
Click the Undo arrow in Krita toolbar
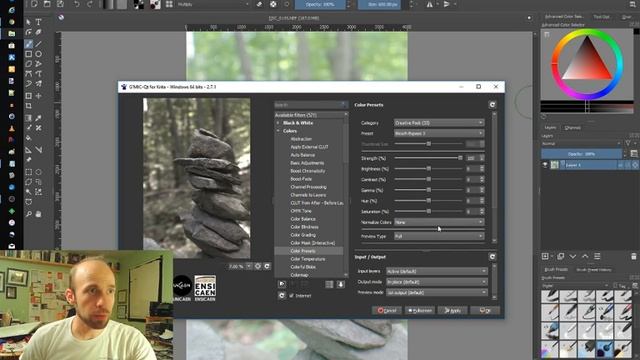coord(76,4)
